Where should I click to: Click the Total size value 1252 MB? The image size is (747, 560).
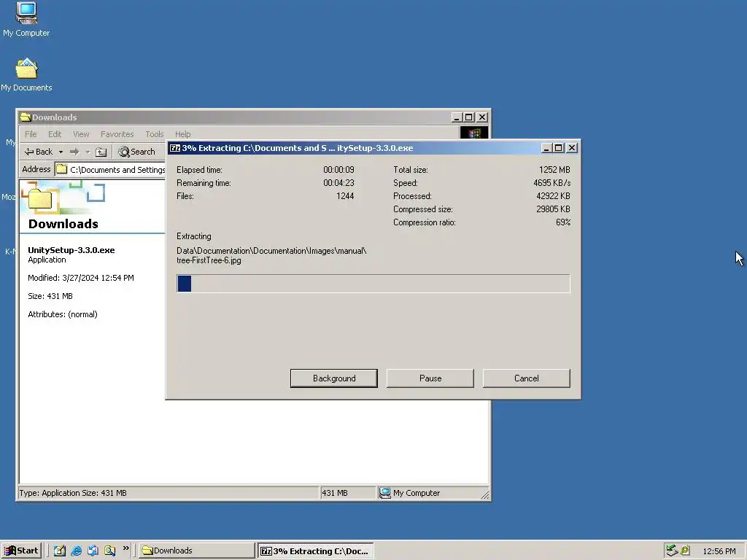(554, 169)
